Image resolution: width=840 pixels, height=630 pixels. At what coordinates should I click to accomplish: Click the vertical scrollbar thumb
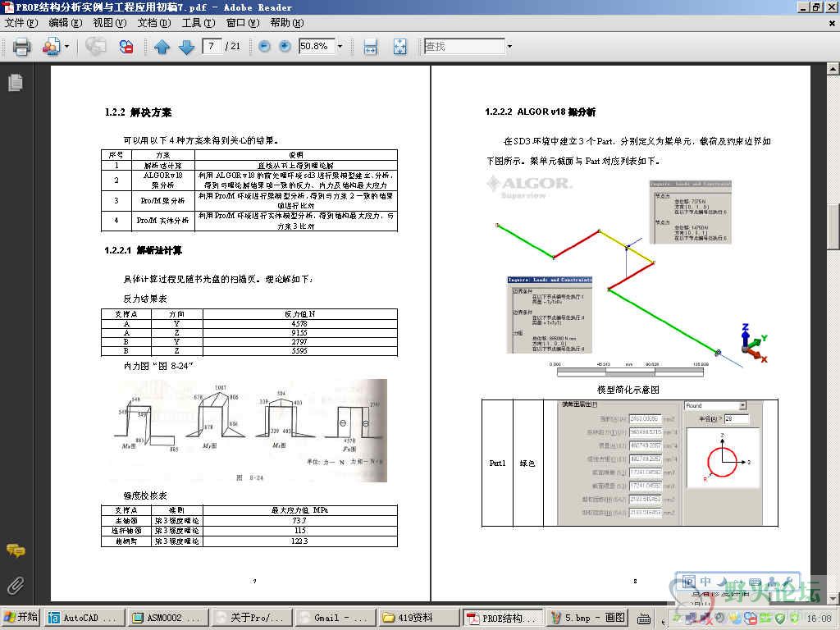click(x=833, y=227)
